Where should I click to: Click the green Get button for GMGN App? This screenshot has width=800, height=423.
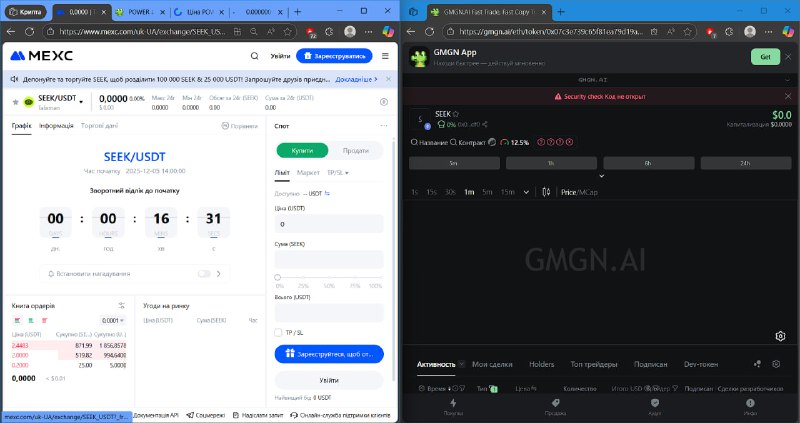click(x=765, y=57)
